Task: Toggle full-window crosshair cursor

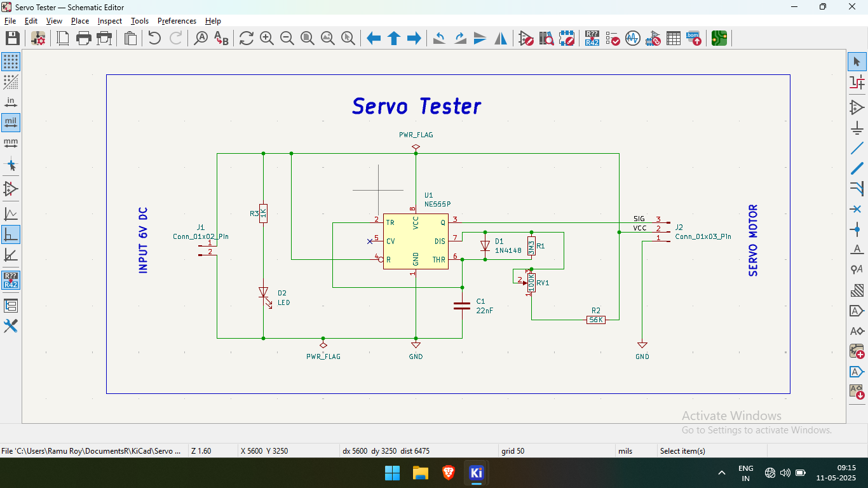Action: pos(11,165)
